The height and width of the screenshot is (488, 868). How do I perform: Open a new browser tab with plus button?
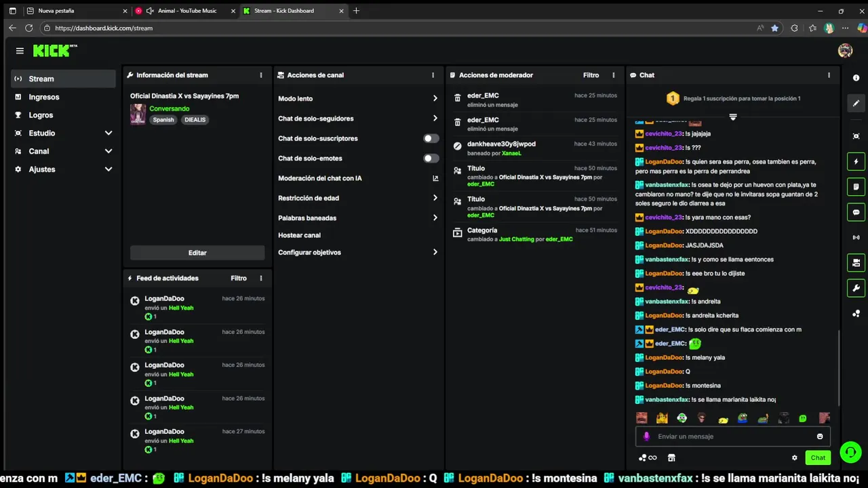pos(356,11)
